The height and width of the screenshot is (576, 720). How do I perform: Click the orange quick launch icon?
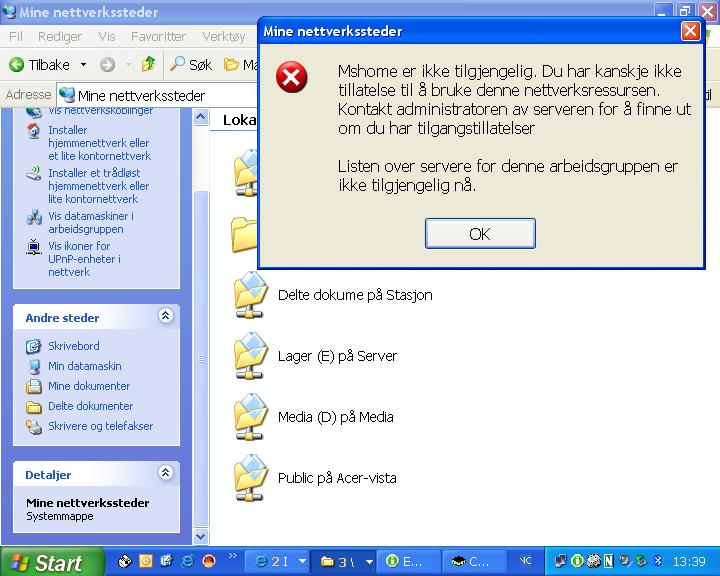[x=145, y=561]
